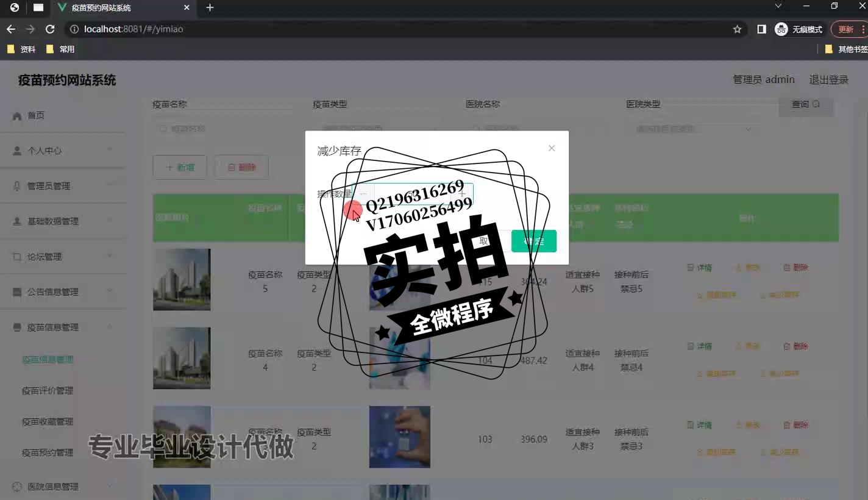Open the 常用 bookmark folder

60,49
